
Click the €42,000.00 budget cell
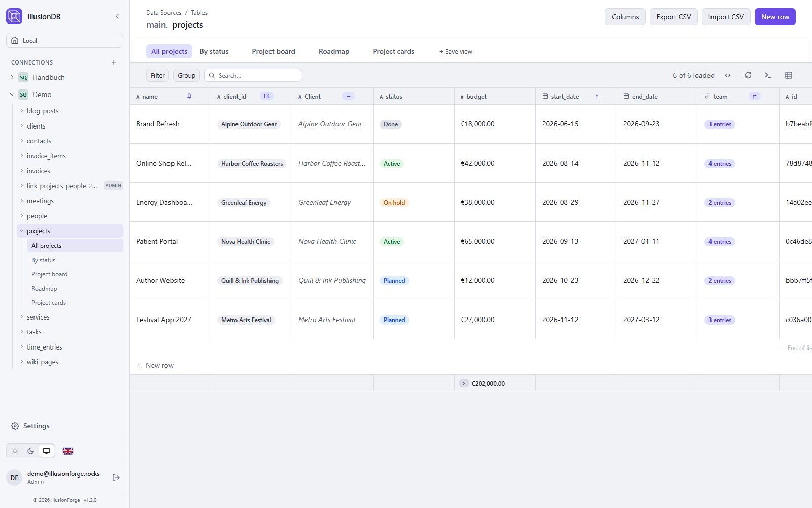click(x=495, y=163)
